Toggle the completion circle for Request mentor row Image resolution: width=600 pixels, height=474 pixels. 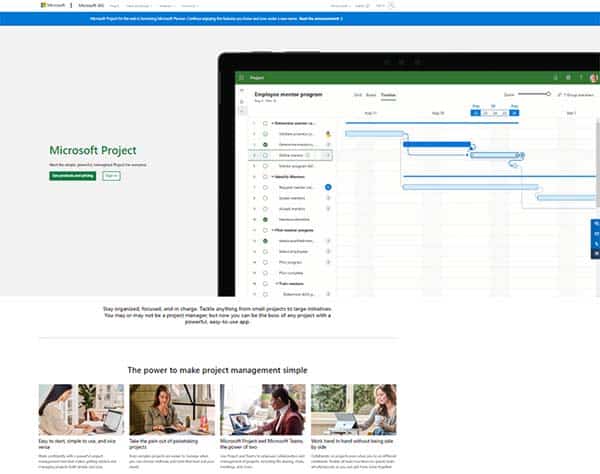click(x=265, y=187)
